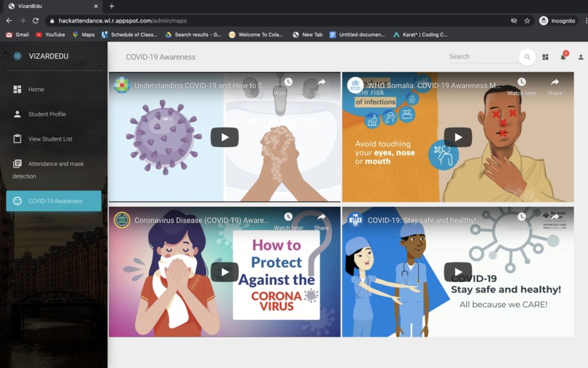Image resolution: width=588 pixels, height=368 pixels.
Task: Play the Coronavirus Disease Awareness video
Action: pyautogui.click(x=225, y=272)
